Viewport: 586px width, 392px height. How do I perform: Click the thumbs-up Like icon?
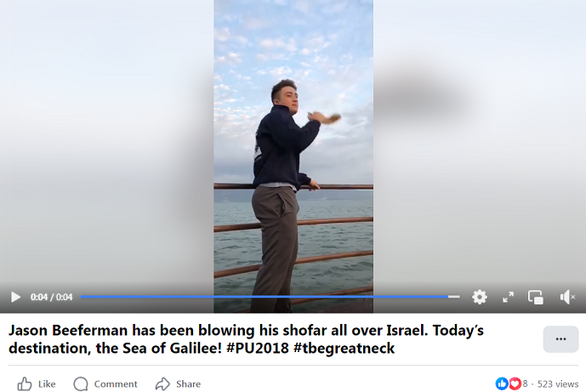coord(25,383)
